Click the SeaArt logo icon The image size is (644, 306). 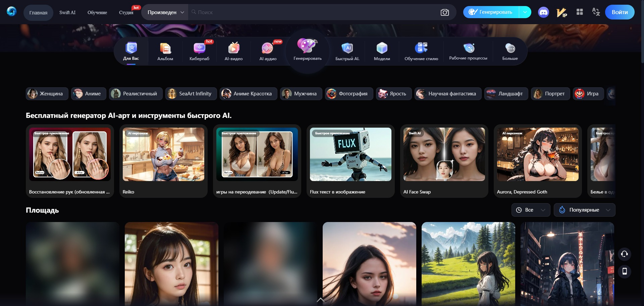coord(11,11)
